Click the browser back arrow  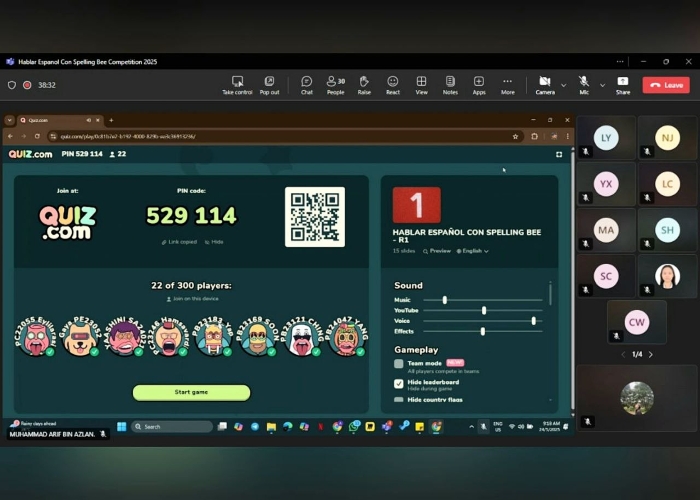tap(10, 136)
